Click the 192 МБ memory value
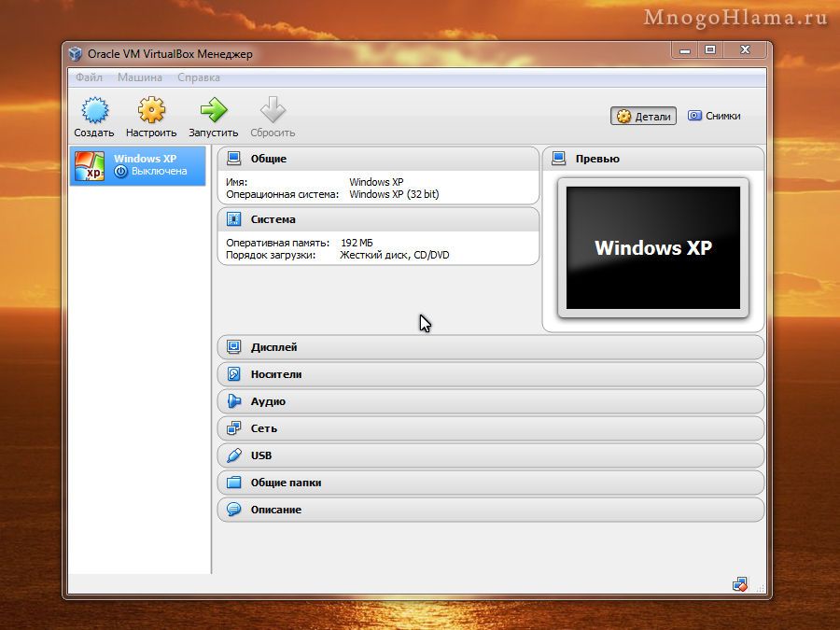The height and width of the screenshot is (630, 840). (x=357, y=243)
